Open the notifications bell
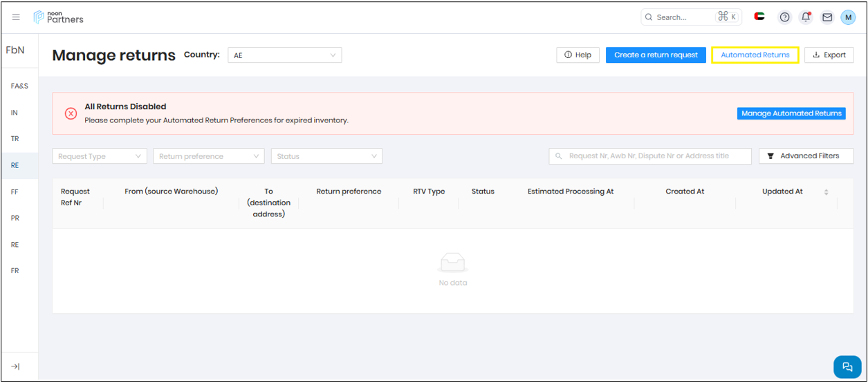 (x=806, y=17)
